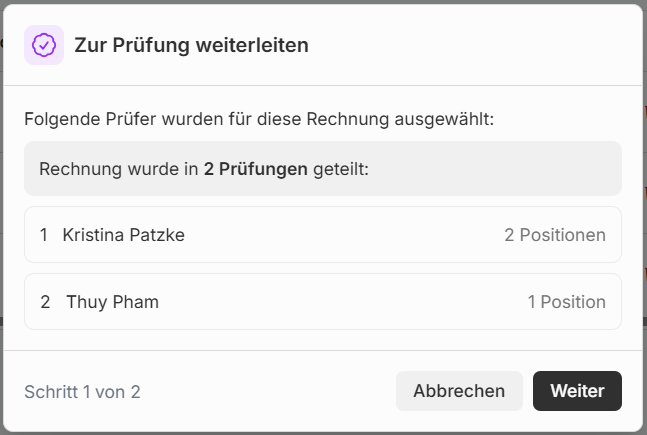
Task: Click the "1 Position" label
Action: coord(566,302)
